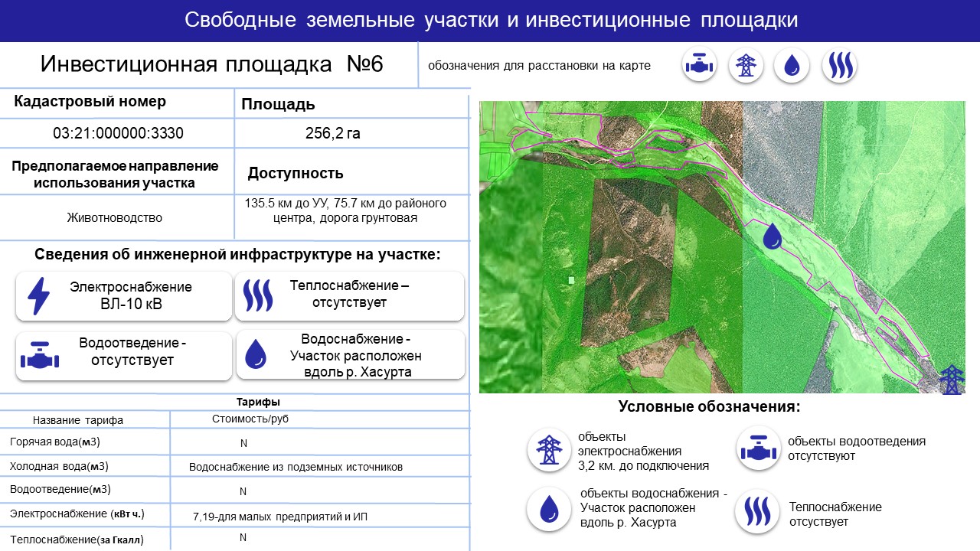Click the Тарифы table heading
This screenshot has width=980, height=551.
tap(258, 402)
